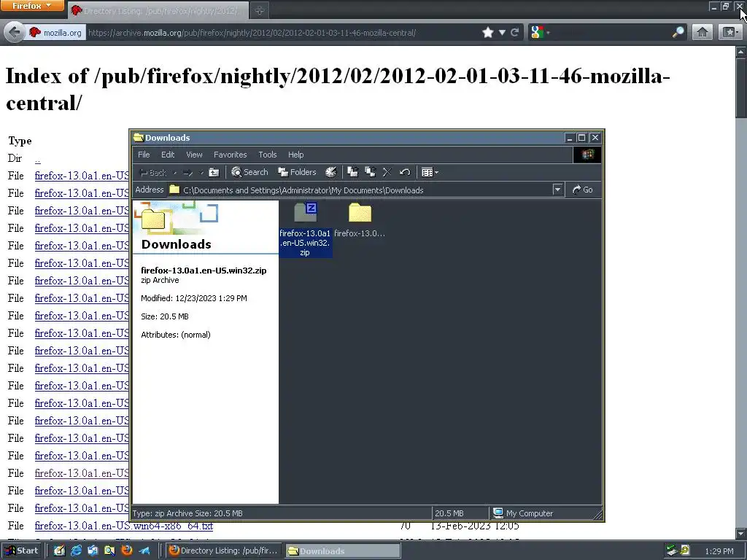Delete selected file with X toolbar icon

387,172
